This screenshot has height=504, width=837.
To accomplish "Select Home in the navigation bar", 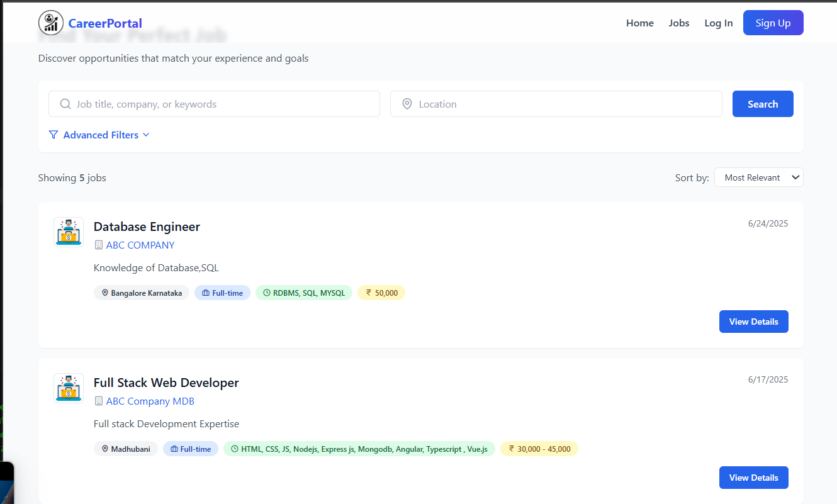I will point(640,23).
